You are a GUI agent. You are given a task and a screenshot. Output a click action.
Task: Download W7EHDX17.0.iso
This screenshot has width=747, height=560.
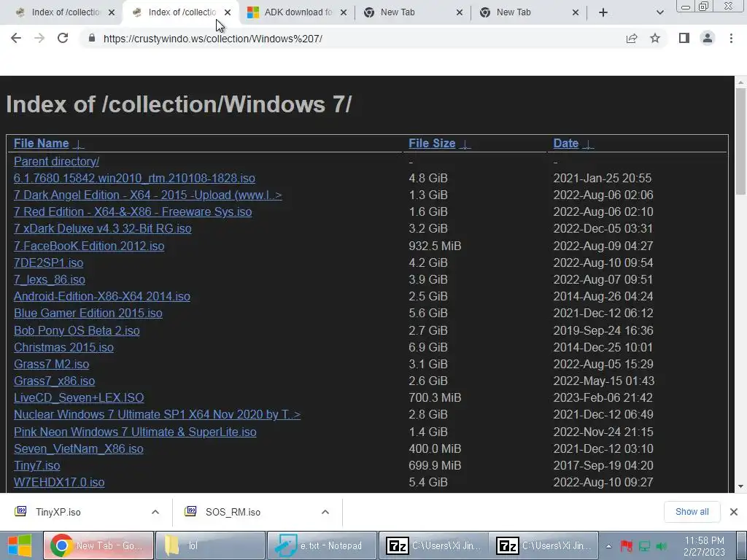(59, 483)
